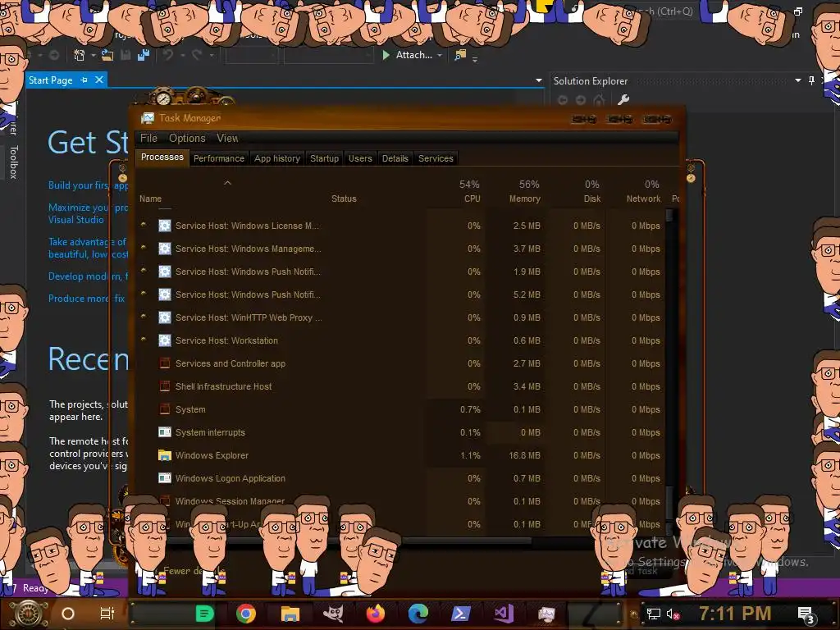Open toolbar options overflow arrow

475,59
